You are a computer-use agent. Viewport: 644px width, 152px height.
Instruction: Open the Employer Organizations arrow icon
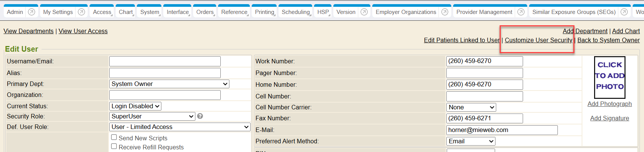pyautogui.click(x=445, y=12)
